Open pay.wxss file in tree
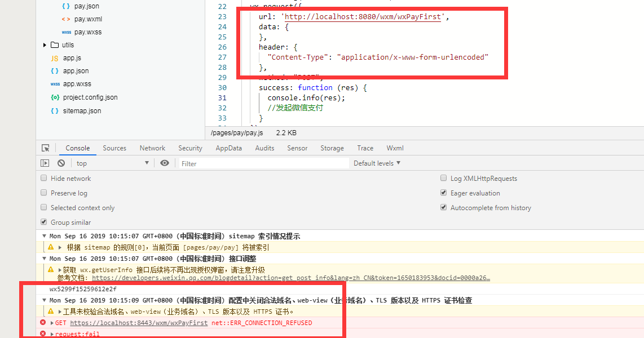This screenshot has height=338, width=644. (x=87, y=32)
